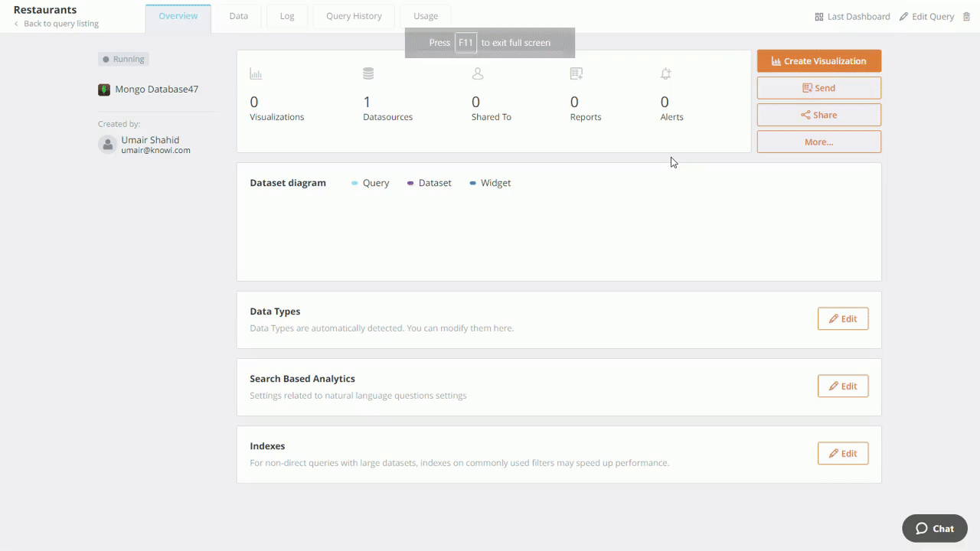Click the Datasources database stack icon
Screen dimensions: 980x551
368,73
